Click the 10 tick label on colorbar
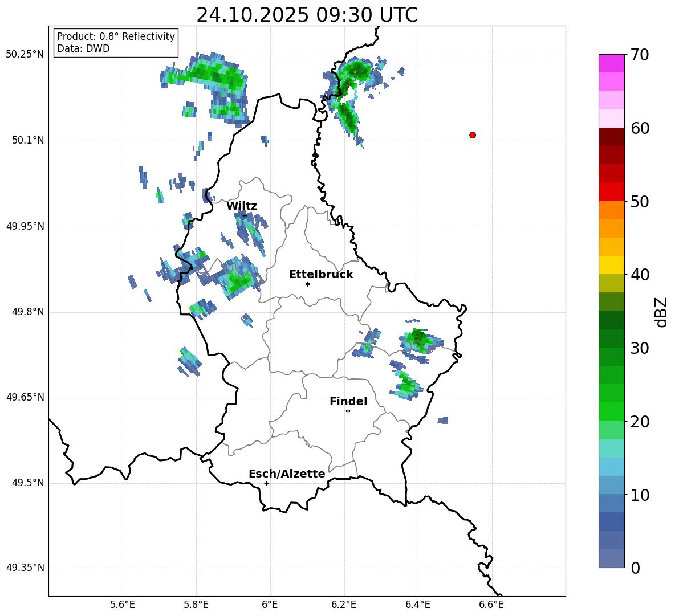The width and height of the screenshot is (675, 616). pos(640,495)
